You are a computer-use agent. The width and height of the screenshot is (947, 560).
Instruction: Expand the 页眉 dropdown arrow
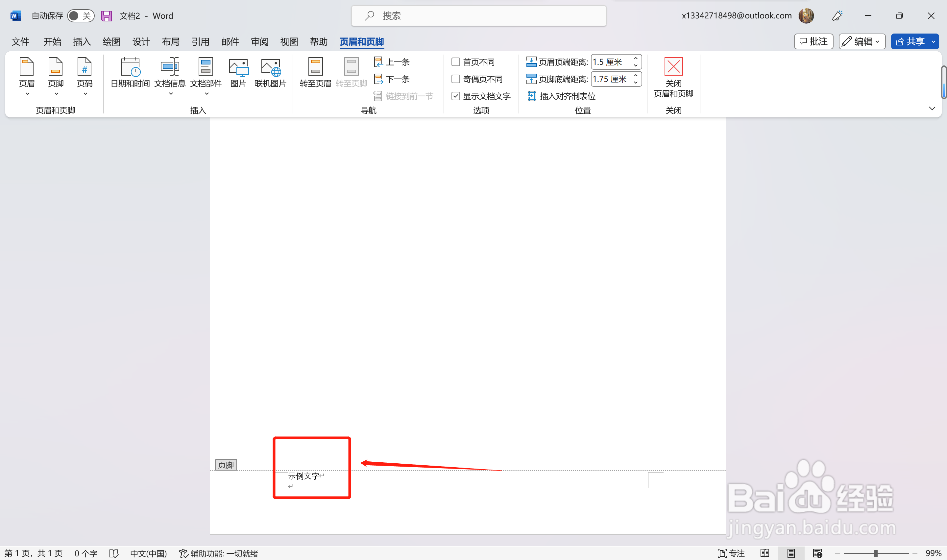pyautogui.click(x=27, y=94)
